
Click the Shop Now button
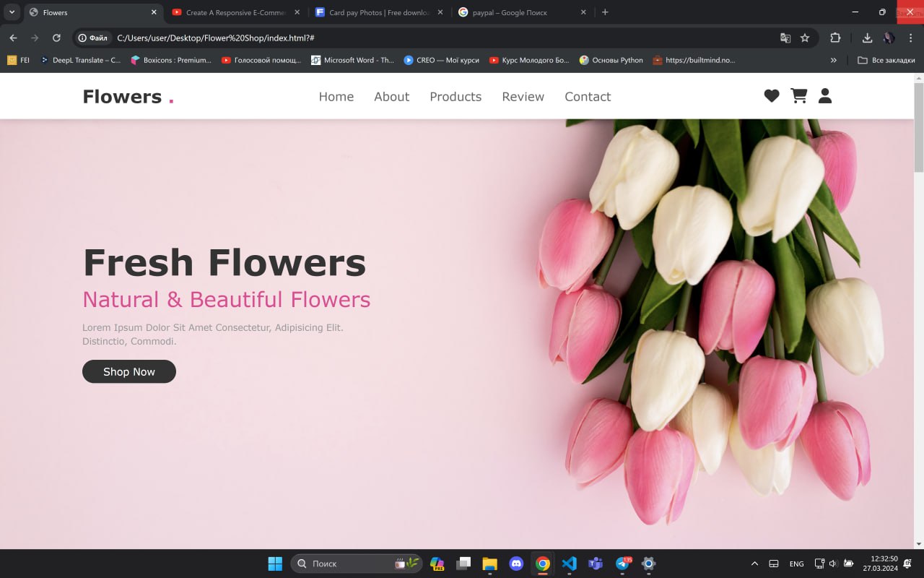pos(128,371)
